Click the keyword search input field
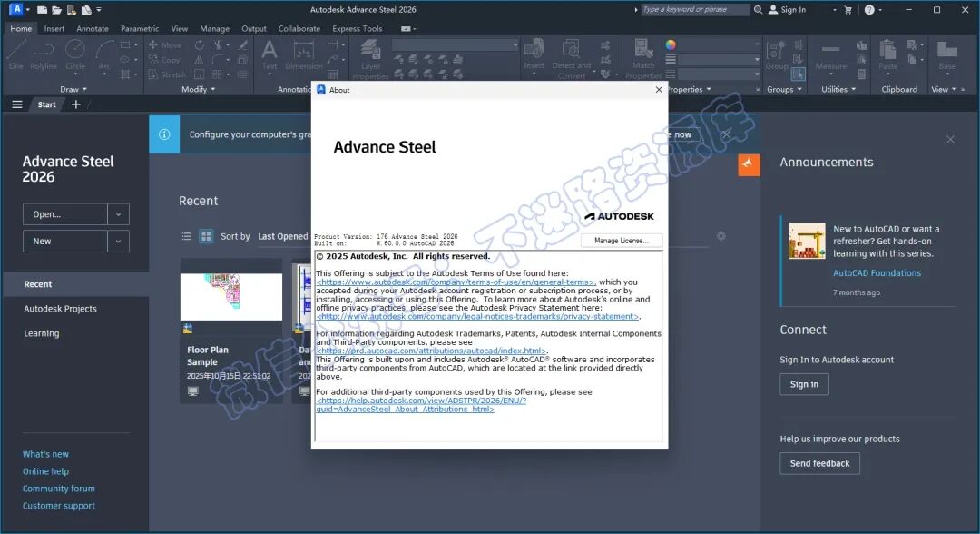 tap(695, 9)
